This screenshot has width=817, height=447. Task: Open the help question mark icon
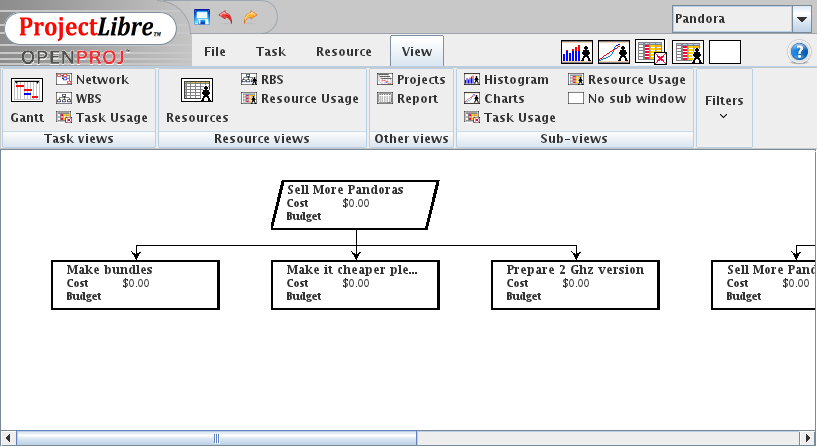coord(799,52)
